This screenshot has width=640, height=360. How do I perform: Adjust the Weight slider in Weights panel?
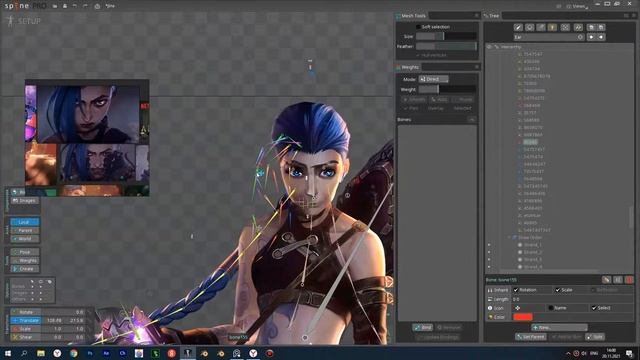pos(447,89)
